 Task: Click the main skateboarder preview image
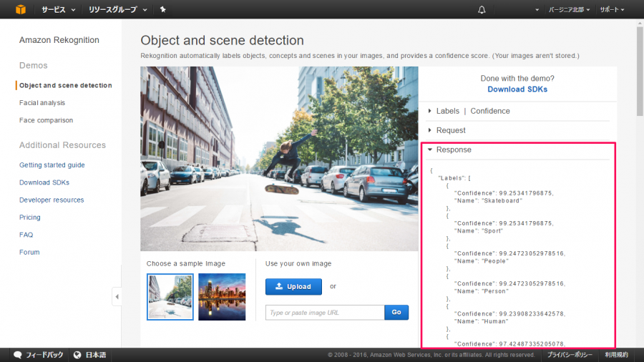pos(279,159)
